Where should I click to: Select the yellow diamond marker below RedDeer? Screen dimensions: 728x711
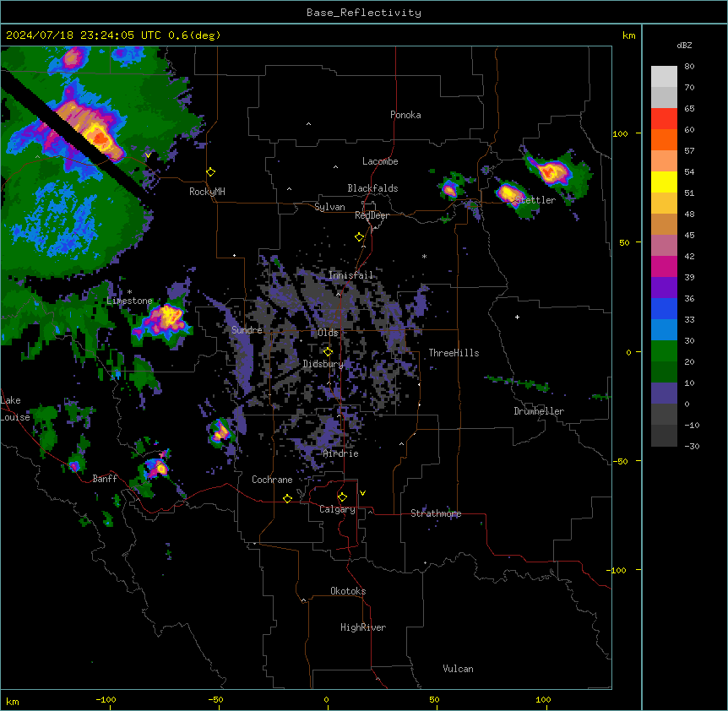point(359,237)
